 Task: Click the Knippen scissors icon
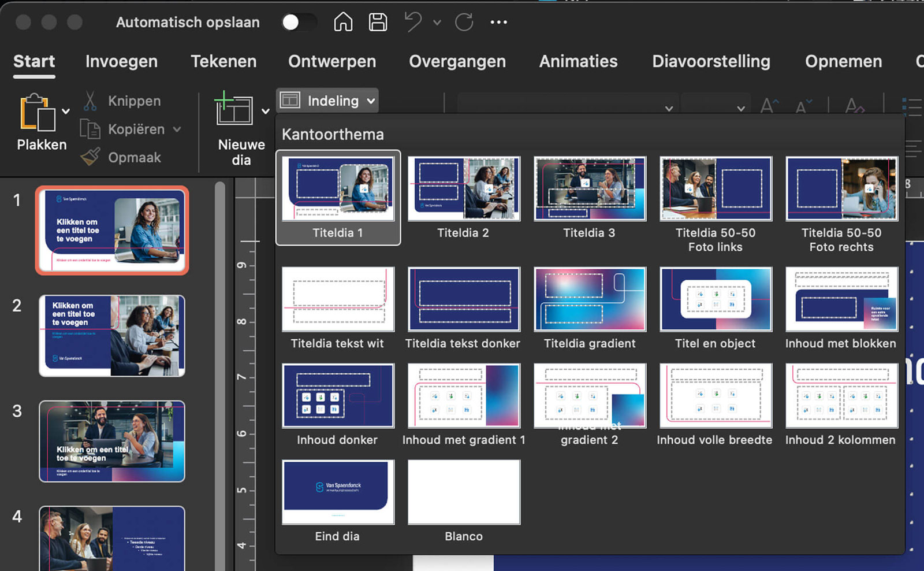coord(90,101)
